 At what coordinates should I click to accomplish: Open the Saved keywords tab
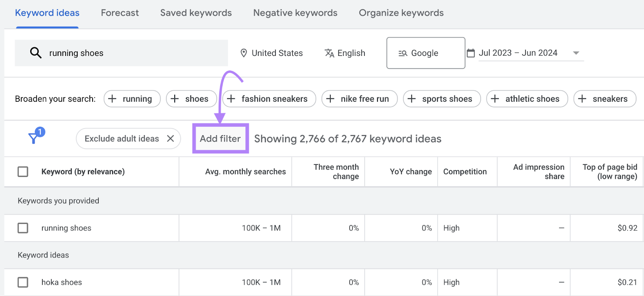click(x=196, y=13)
